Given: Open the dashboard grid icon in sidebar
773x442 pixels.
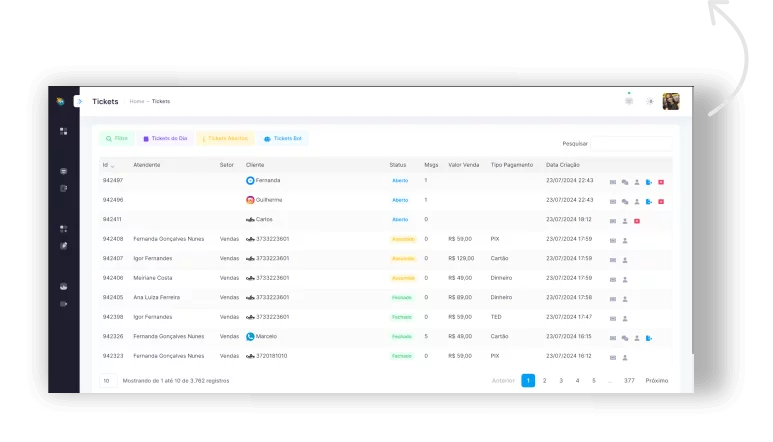Looking at the screenshot, I should tap(64, 131).
